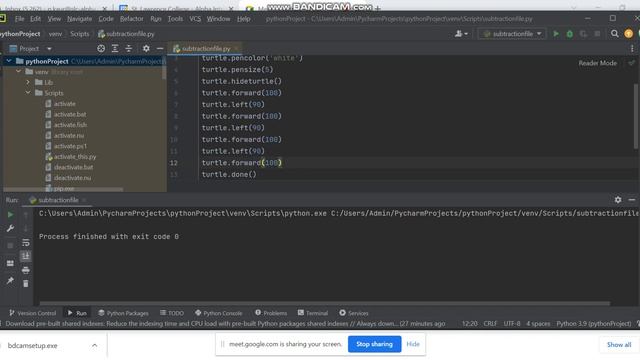Select activate_this.py file
The width and height of the screenshot is (640, 360).
tap(75, 157)
